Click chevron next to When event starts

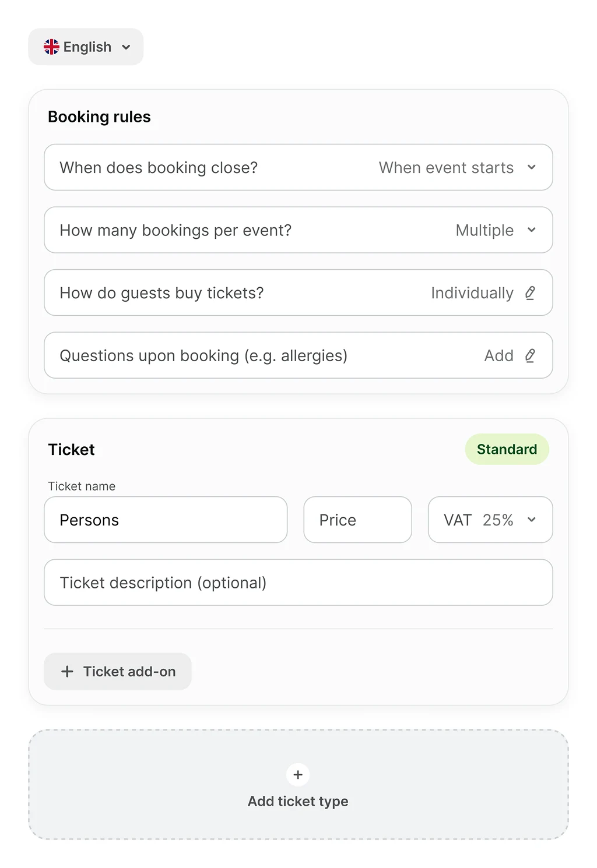point(532,168)
